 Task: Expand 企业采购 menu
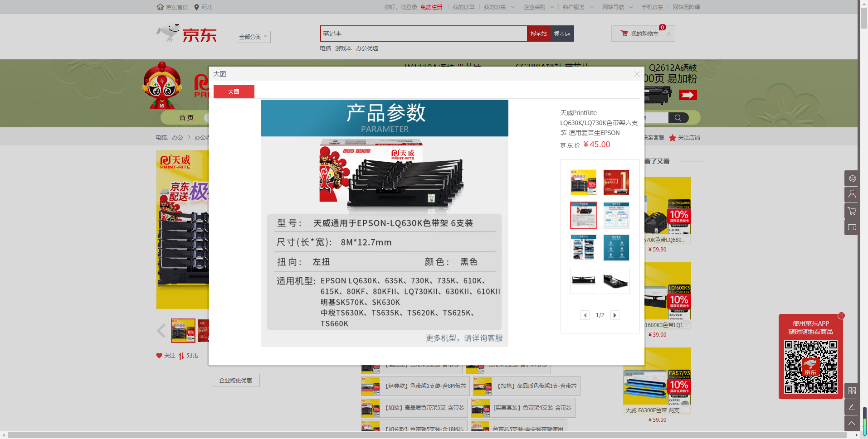(539, 7)
